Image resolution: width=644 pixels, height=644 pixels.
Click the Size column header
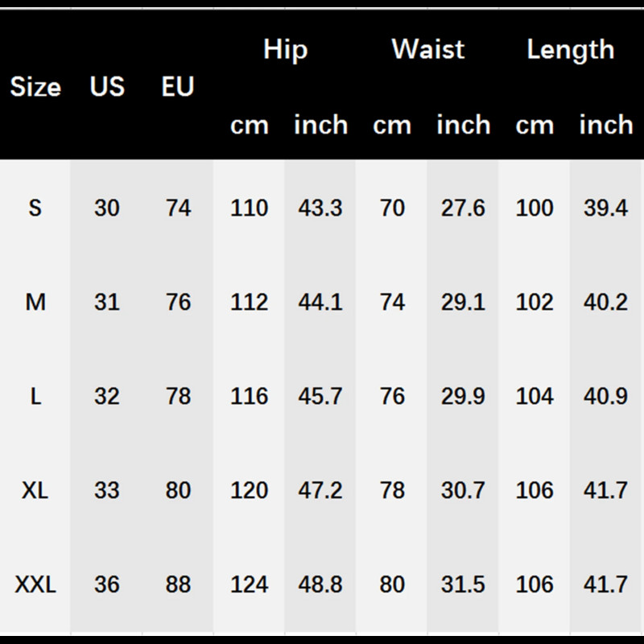pos(35,87)
